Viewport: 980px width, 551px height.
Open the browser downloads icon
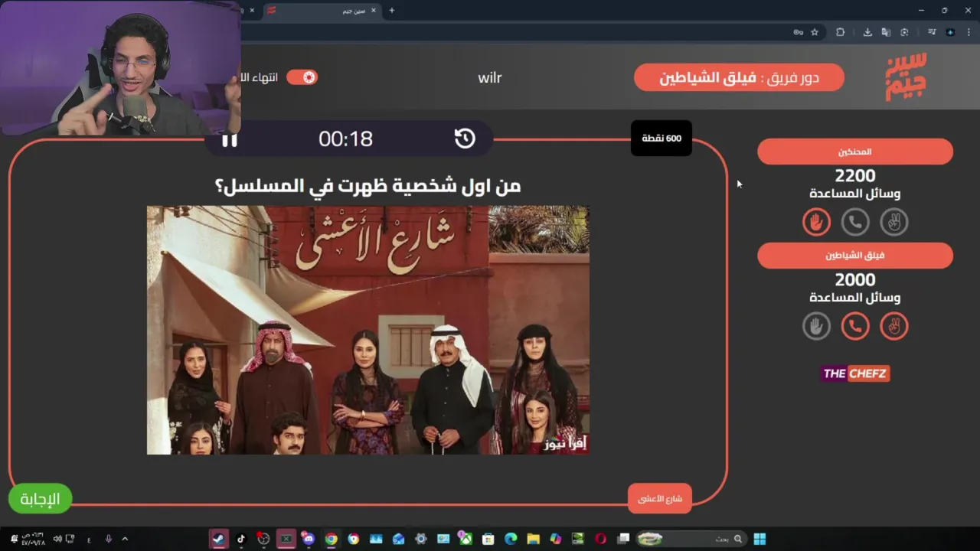(867, 32)
